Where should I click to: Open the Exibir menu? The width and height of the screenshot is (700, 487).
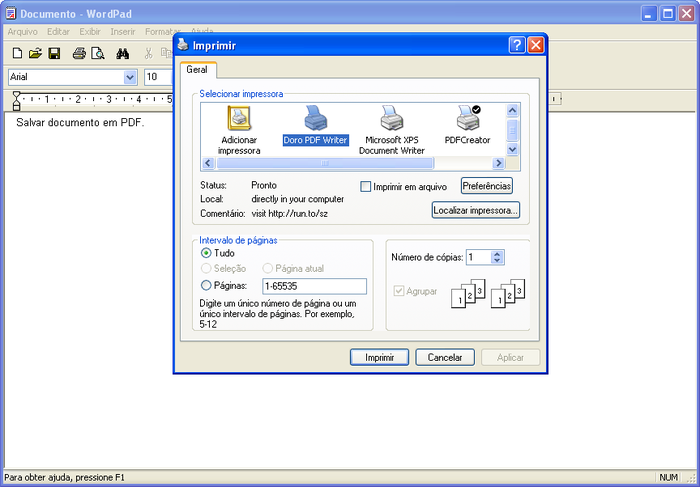pyautogui.click(x=90, y=32)
